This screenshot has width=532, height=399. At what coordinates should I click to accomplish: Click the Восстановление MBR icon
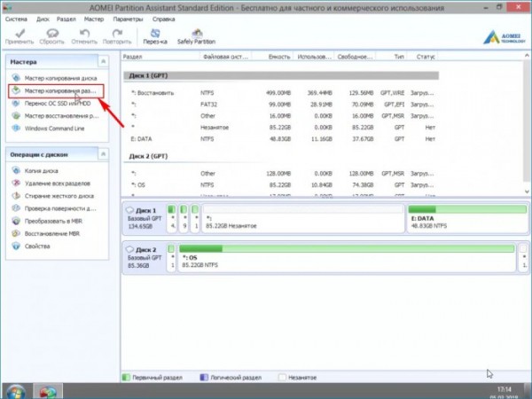(16, 233)
